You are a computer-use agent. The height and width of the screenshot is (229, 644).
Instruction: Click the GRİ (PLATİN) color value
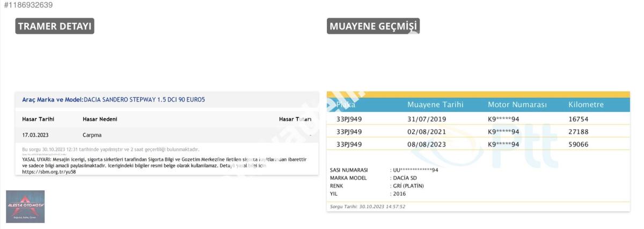[408, 185]
